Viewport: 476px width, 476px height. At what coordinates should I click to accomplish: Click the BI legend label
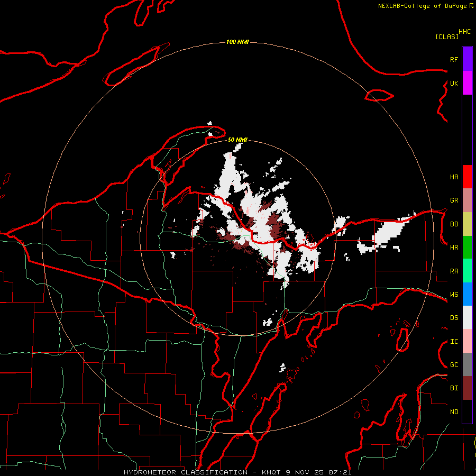pos(454,388)
